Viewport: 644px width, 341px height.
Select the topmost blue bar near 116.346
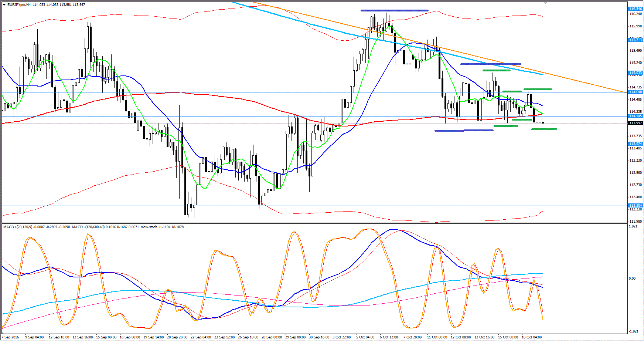click(394, 10)
